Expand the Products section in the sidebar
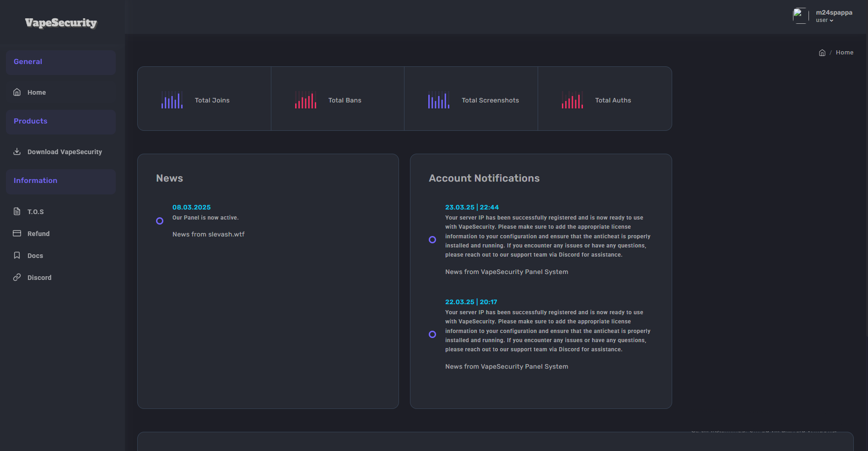Screen dimensions: 868x451 click(30, 121)
